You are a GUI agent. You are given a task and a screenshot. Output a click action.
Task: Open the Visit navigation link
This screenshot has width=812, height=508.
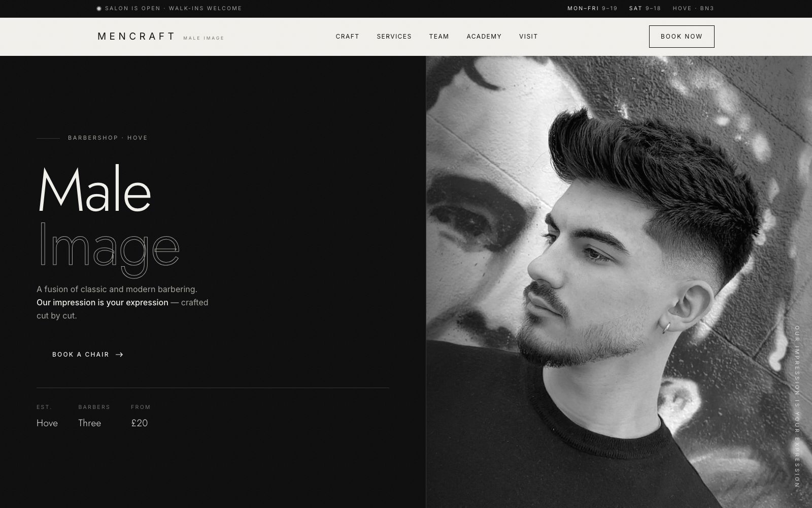(528, 37)
